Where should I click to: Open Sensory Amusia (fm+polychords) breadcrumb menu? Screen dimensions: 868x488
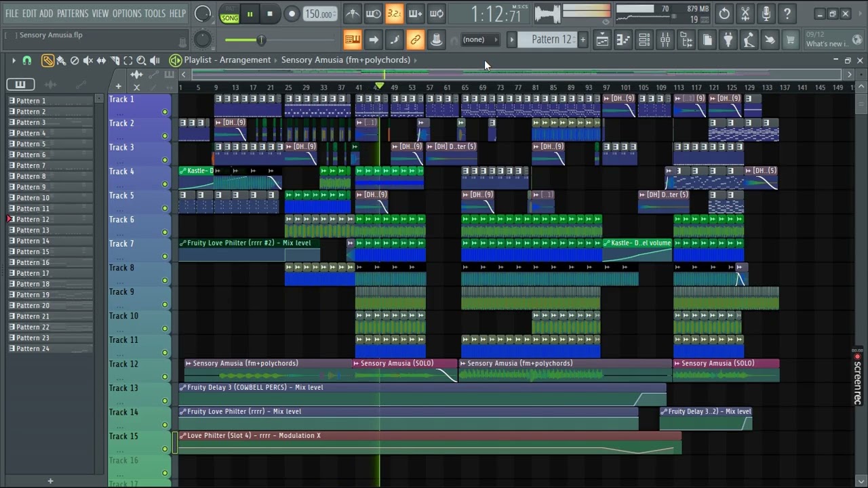(x=345, y=60)
